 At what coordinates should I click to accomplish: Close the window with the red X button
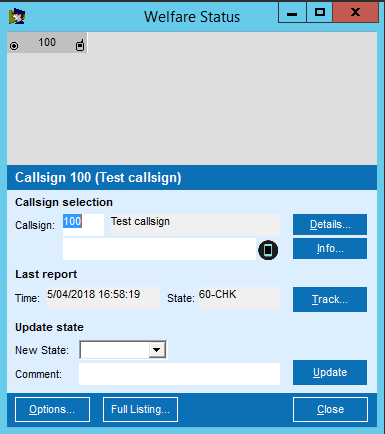(356, 12)
